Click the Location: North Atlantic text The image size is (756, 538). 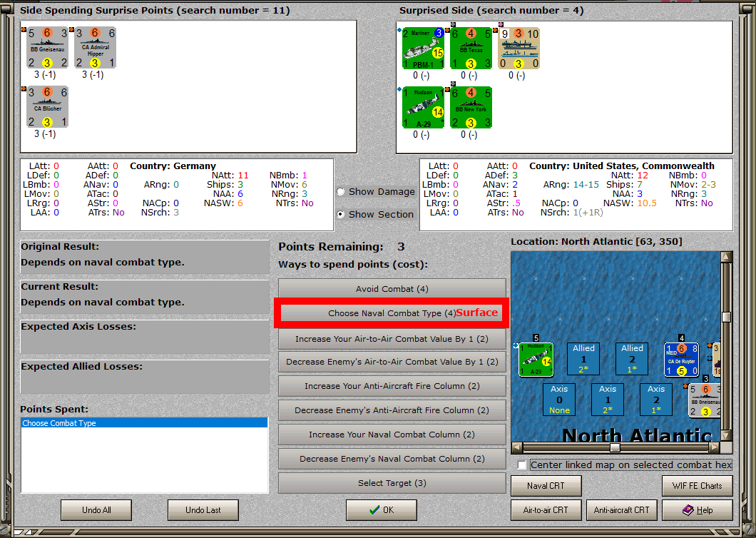point(596,241)
